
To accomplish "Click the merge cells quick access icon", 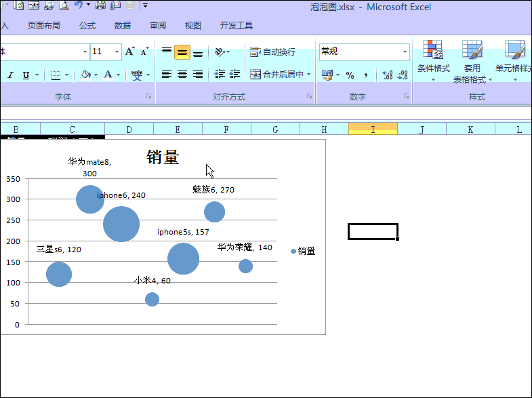I will tap(34, 5).
